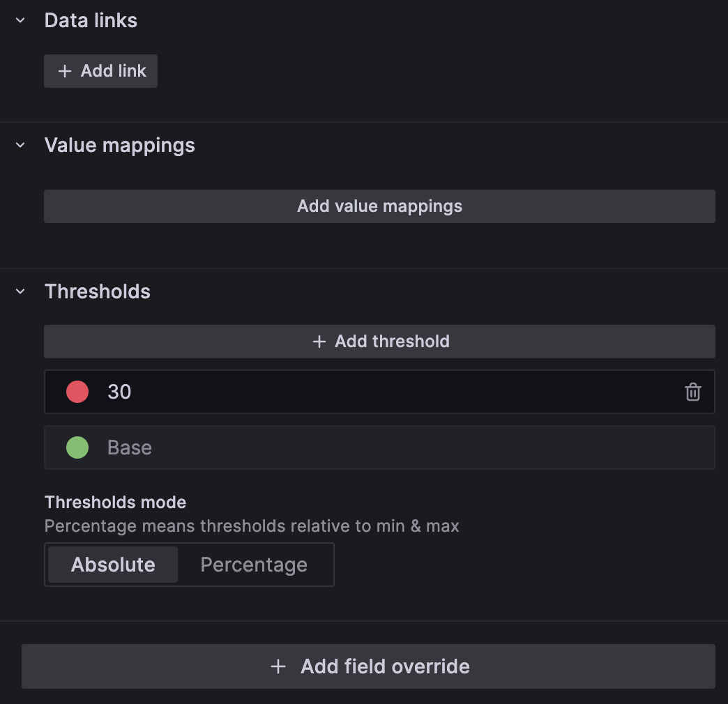The height and width of the screenshot is (704, 728).
Task: Delete the 30 threshold with trash icon
Action: pos(692,392)
